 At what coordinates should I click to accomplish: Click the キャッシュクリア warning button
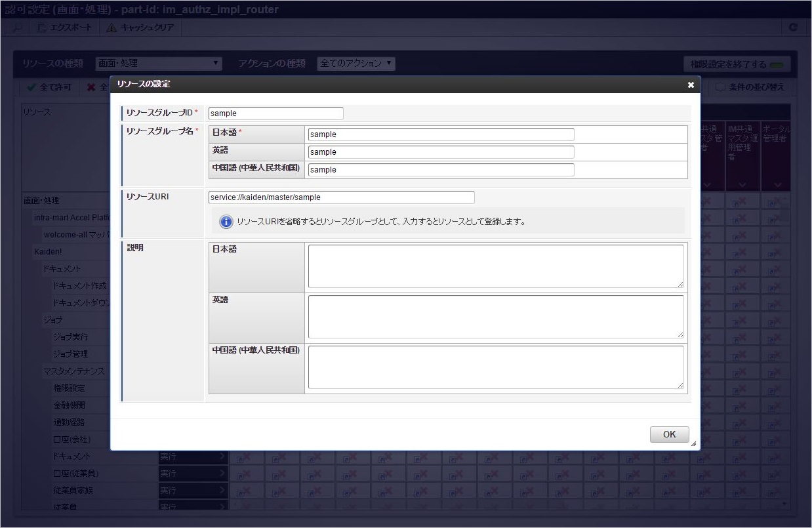[x=140, y=28]
